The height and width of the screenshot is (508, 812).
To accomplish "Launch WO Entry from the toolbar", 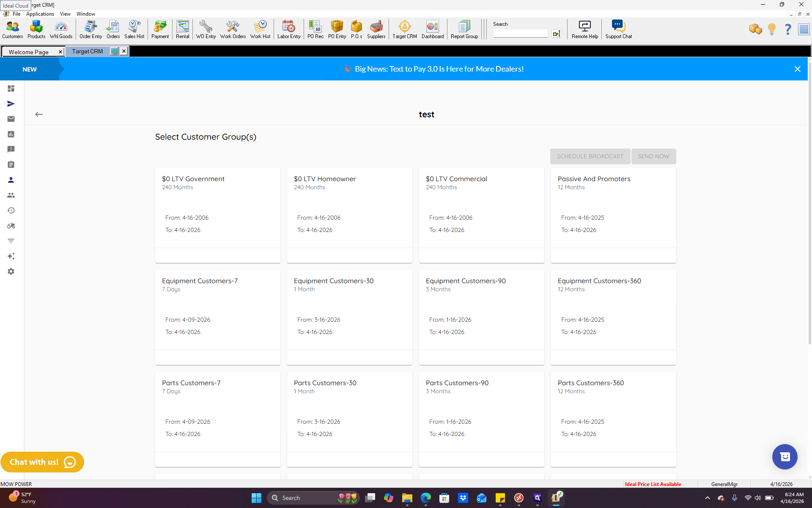I will pyautogui.click(x=206, y=30).
